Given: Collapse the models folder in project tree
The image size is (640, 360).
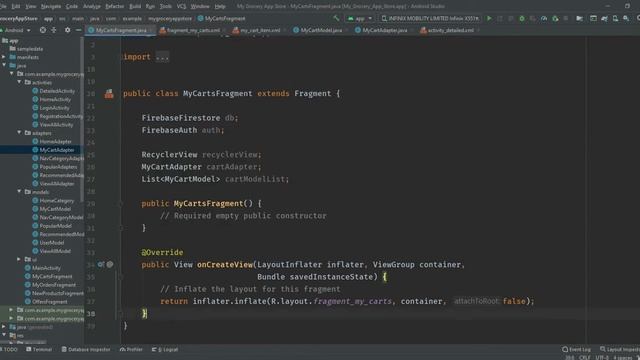Looking at the screenshot, I should 19,191.
